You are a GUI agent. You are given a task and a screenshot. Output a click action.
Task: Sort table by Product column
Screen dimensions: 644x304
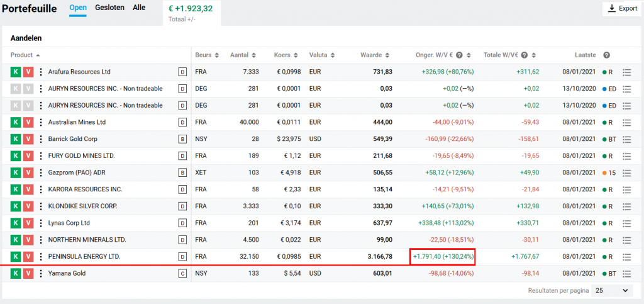point(25,55)
